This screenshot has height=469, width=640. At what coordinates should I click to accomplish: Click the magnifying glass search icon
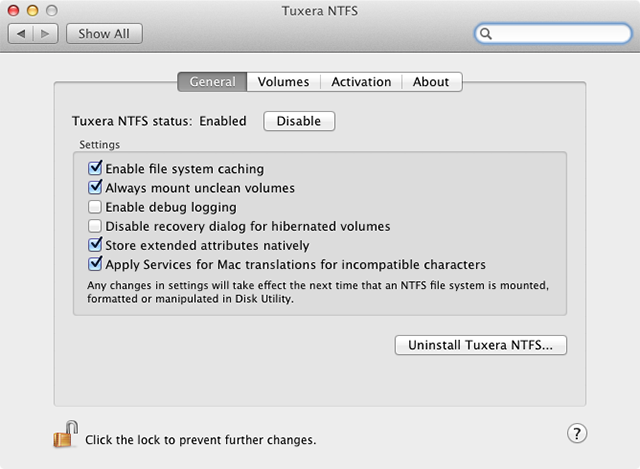[485, 33]
